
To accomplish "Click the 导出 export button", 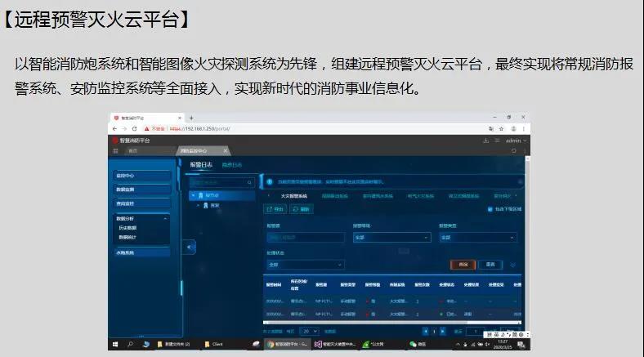I will (275, 209).
